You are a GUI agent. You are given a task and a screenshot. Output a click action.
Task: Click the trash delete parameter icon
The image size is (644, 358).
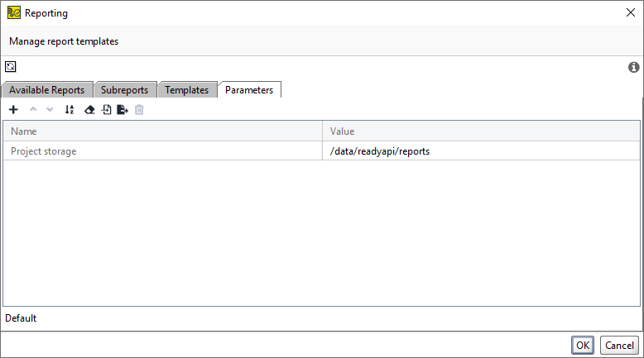point(139,109)
